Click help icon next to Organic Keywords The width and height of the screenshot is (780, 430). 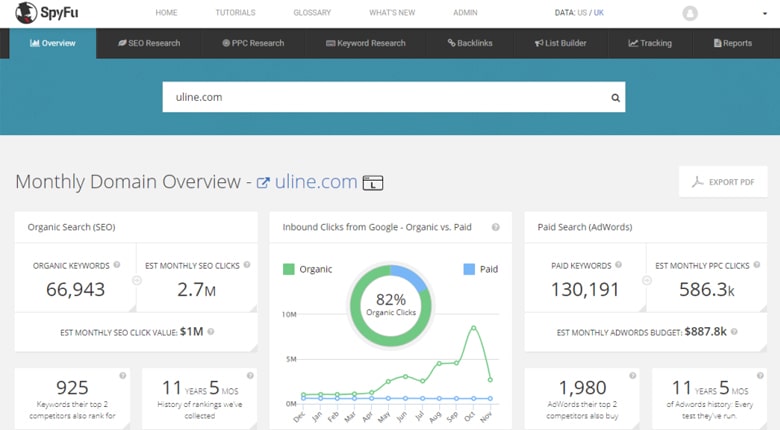point(117,265)
